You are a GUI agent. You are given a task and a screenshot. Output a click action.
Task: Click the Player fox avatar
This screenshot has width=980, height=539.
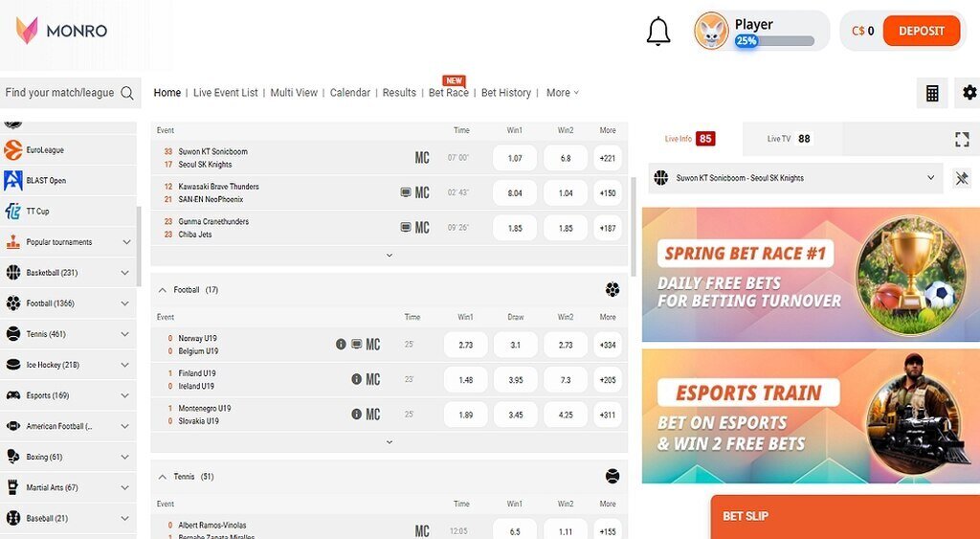pyautogui.click(x=711, y=31)
